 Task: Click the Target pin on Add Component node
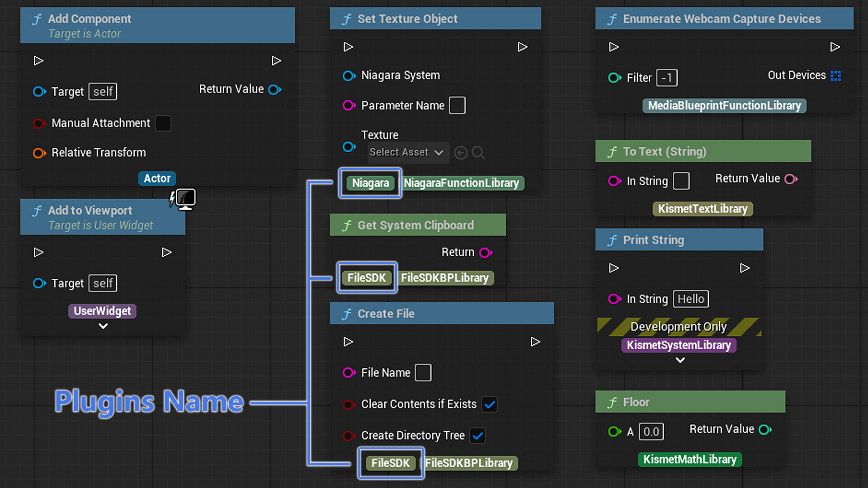(39, 92)
